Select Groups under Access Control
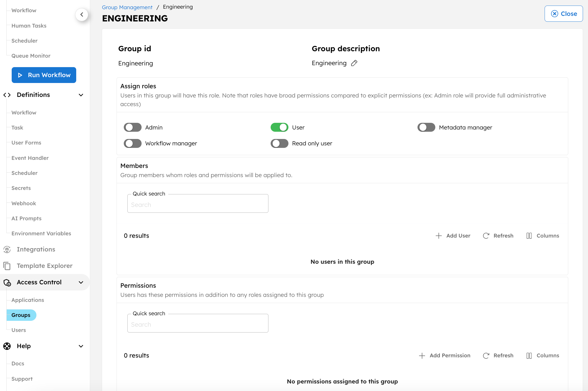This screenshot has width=588, height=391. (21, 315)
